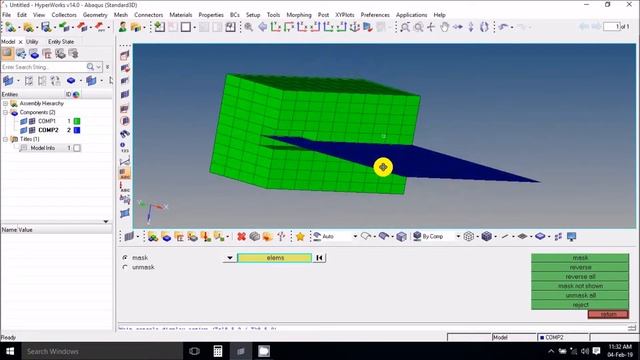Click the yellow star favorites icon
This screenshot has width=640, height=360.
pos(300,236)
